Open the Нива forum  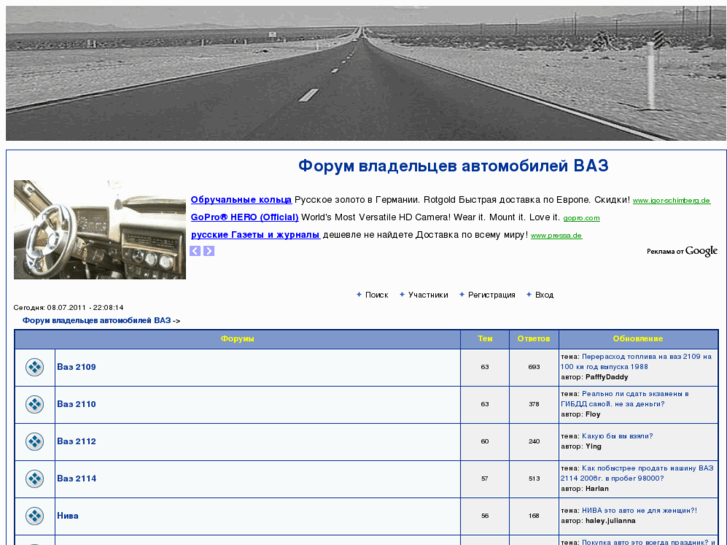[x=68, y=515]
